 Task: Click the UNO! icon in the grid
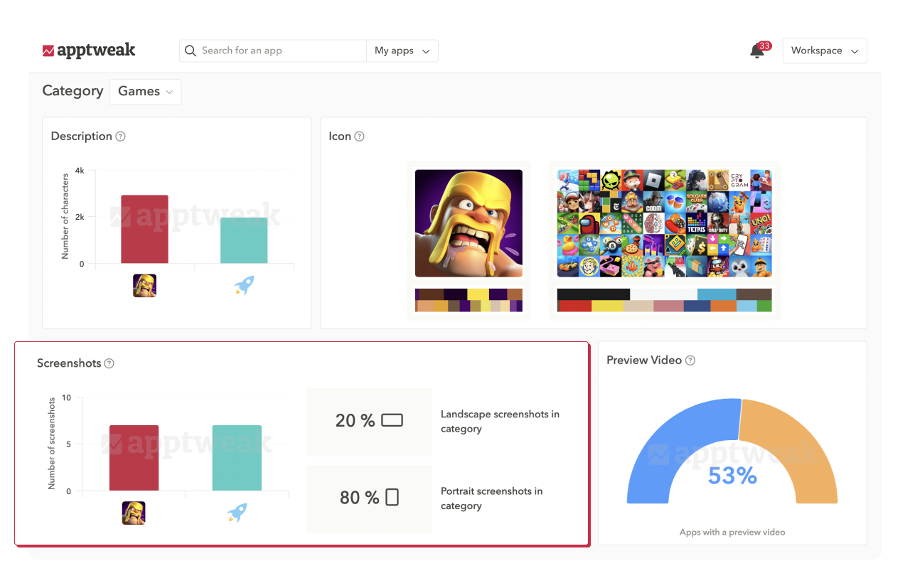tap(761, 223)
